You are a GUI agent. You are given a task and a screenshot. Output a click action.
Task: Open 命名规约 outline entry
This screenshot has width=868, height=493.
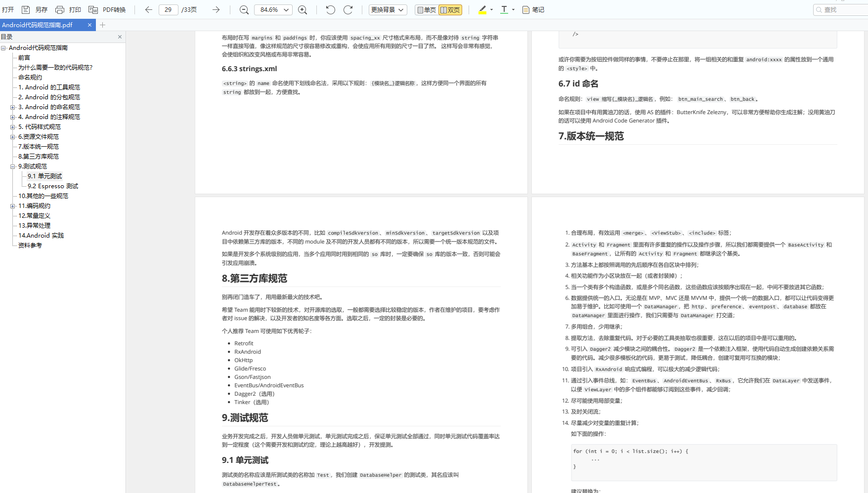pos(30,78)
